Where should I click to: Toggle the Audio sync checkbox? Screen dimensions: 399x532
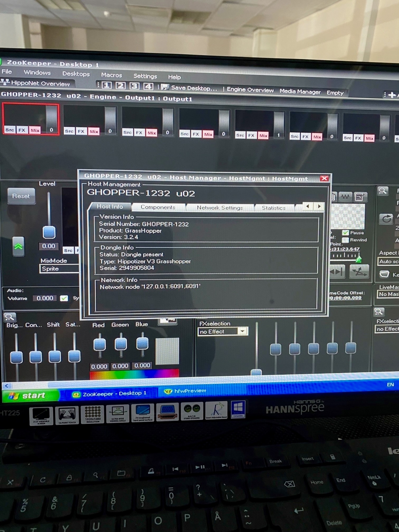(64, 298)
